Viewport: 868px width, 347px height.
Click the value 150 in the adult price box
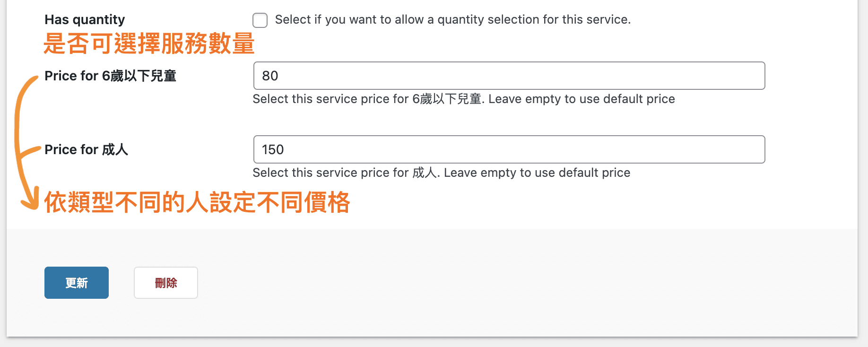pos(273,149)
